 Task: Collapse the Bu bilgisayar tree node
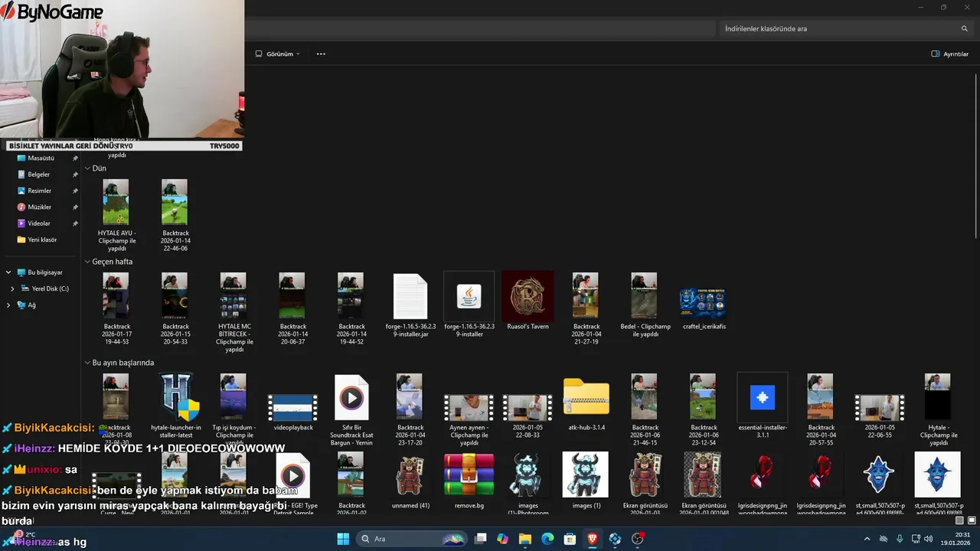pyautogui.click(x=8, y=272)
